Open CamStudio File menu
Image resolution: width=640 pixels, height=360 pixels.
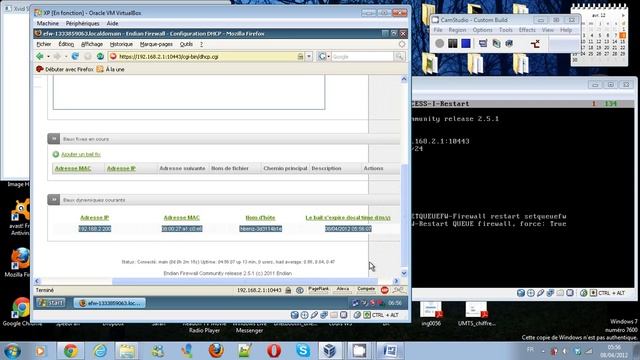pyautogui.click(x=438, y=30)
